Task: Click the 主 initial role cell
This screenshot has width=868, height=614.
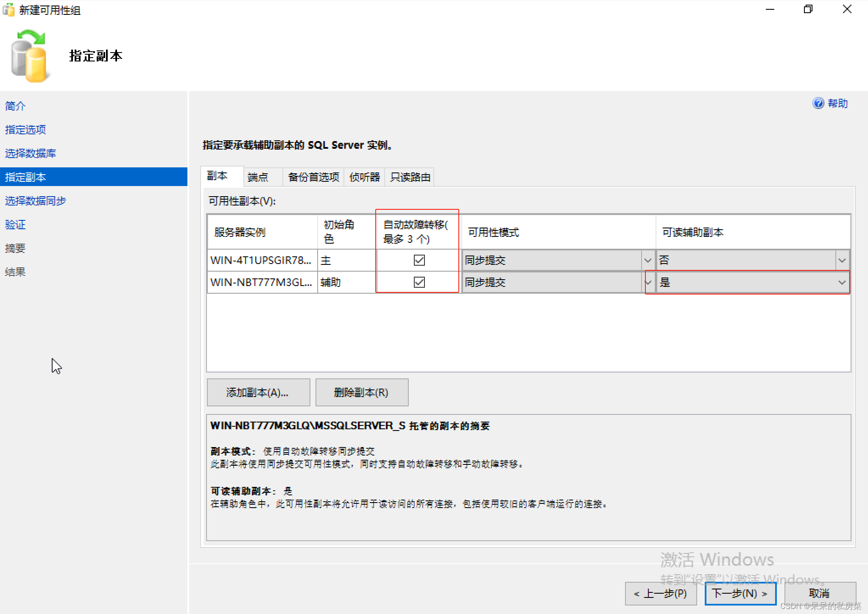Action: click(346, 260)
